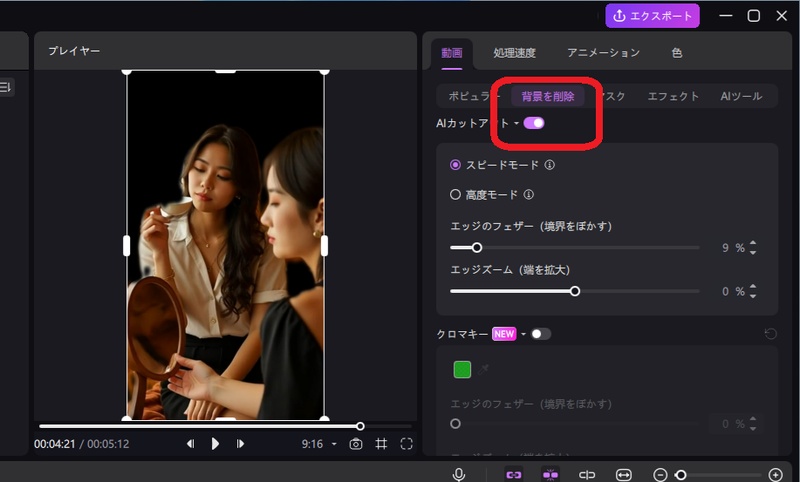Image resolution: width=800 pixels, height=482 pixels.
Task: Expand the AIカットアウト section arrow
Action: coord(516,123)
